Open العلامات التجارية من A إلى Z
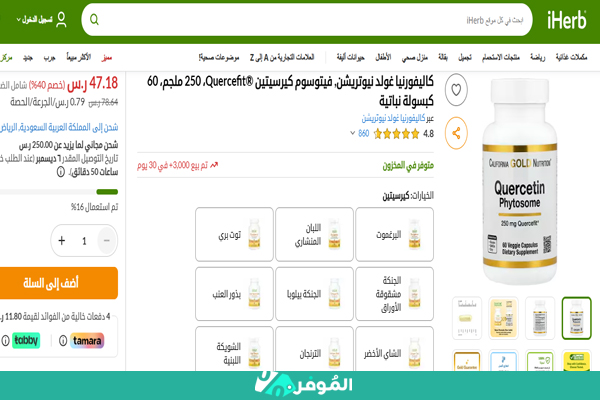The width and height of the screenshot is (600, 400). tap(282, 57)
